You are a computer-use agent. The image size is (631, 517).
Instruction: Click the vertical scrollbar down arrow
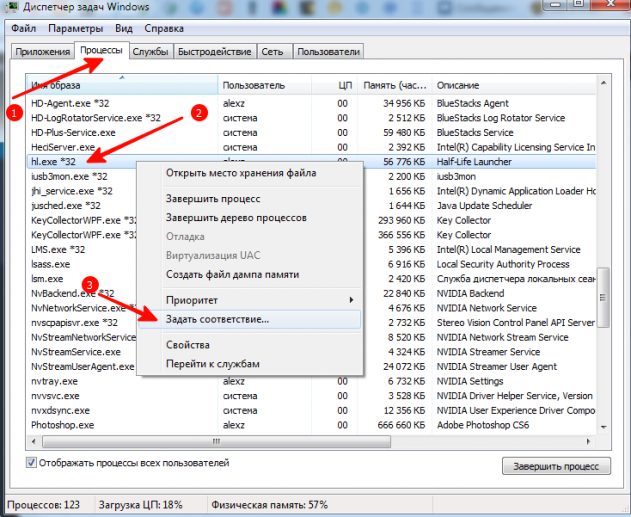(x=603, y=427)
